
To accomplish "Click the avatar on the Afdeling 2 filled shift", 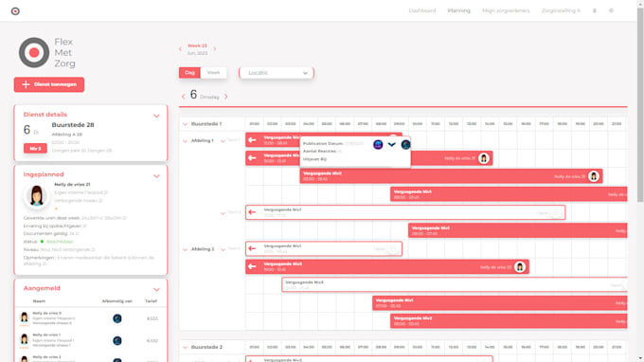I will pyautogui.click(x=520, y=267).
